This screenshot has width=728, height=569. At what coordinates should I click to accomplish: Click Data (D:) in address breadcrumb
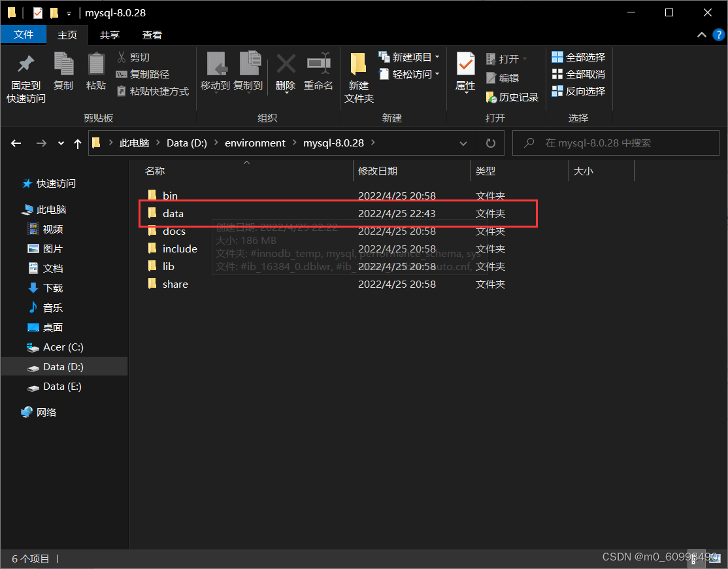187,143
